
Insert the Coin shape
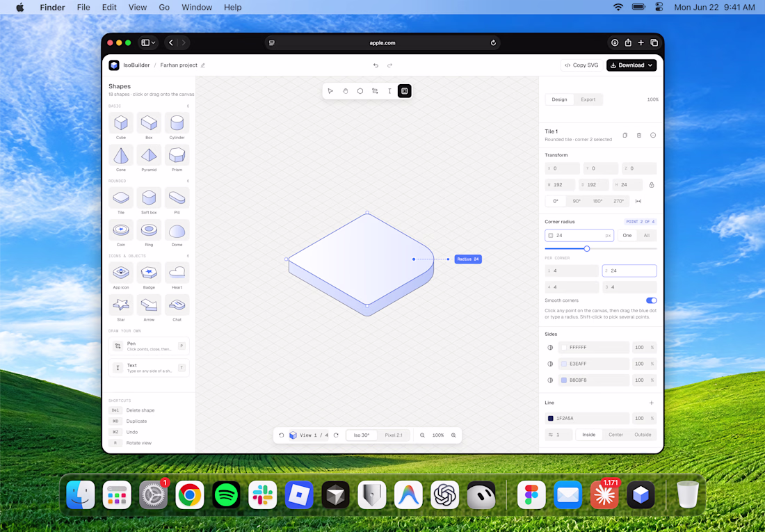(x=121, y=230)
